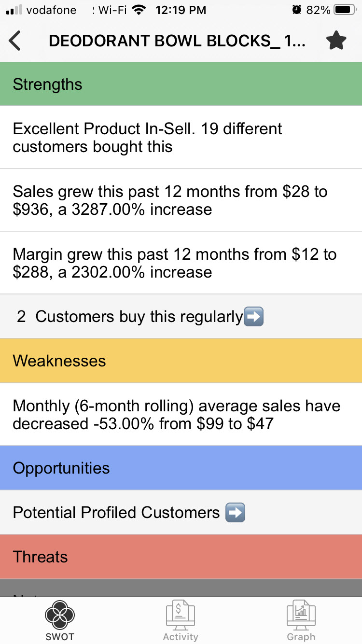
Task: Open the Activity tab icon
Action: click(x=181, y=615)
